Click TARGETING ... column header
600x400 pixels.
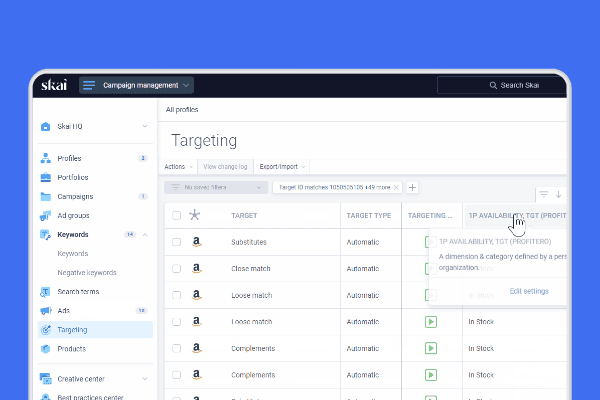pos(430,216)
